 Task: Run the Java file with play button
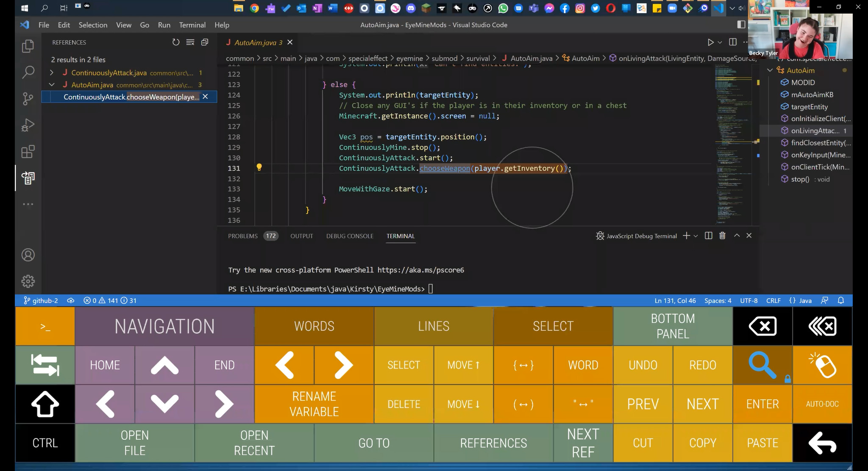[710, 42]
